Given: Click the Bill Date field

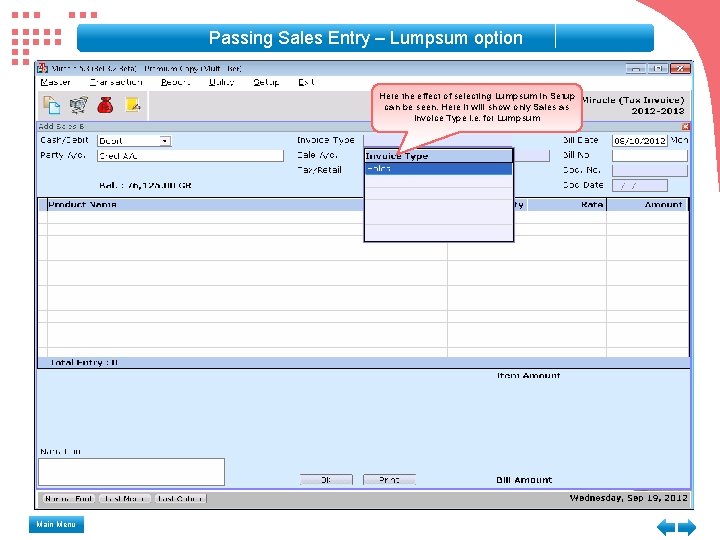Looking at the screenshot, I should point(639,141).
